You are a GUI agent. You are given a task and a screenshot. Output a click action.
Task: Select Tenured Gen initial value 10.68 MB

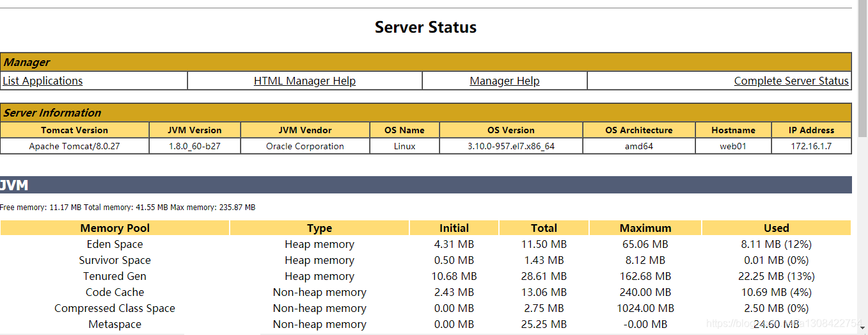point(454,276)
